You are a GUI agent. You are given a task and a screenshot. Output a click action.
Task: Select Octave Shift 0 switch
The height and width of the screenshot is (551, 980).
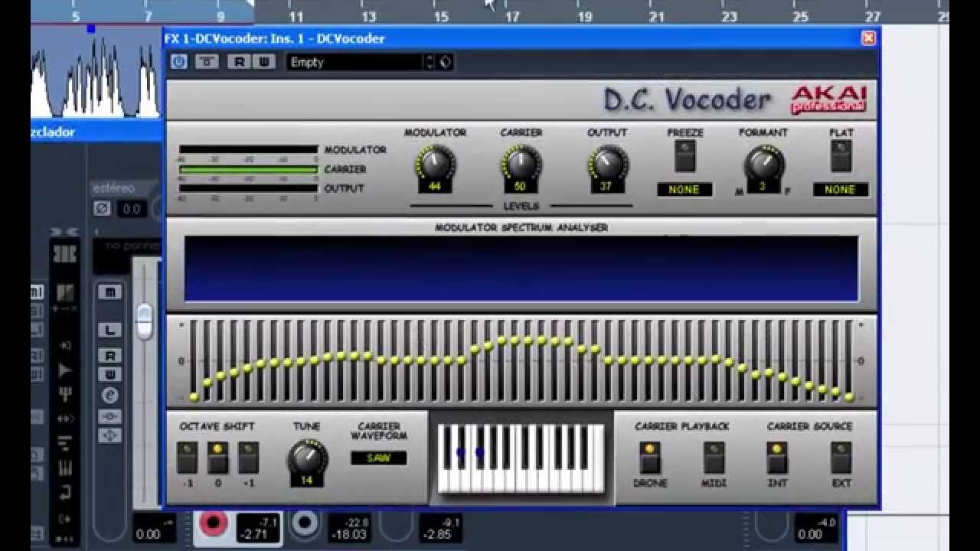click(x=218, y=458)
